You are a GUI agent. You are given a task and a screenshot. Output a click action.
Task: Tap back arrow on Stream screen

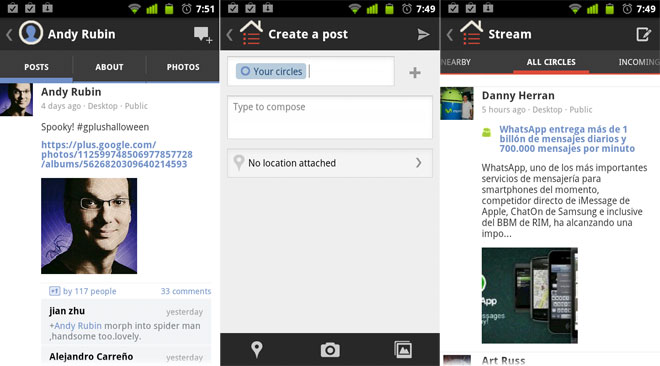point(450,34)
